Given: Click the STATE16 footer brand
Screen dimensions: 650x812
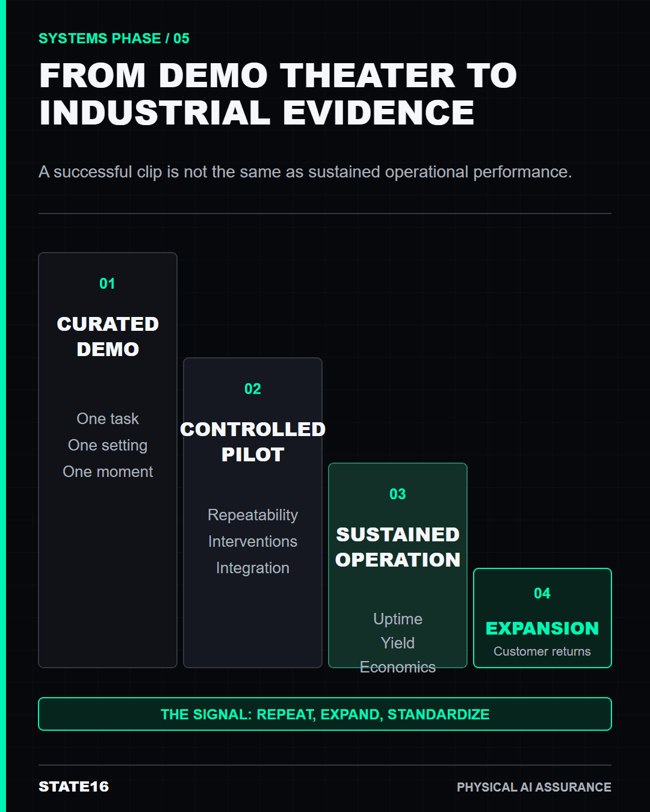Looking at the screenshot, I should (73, 787).
